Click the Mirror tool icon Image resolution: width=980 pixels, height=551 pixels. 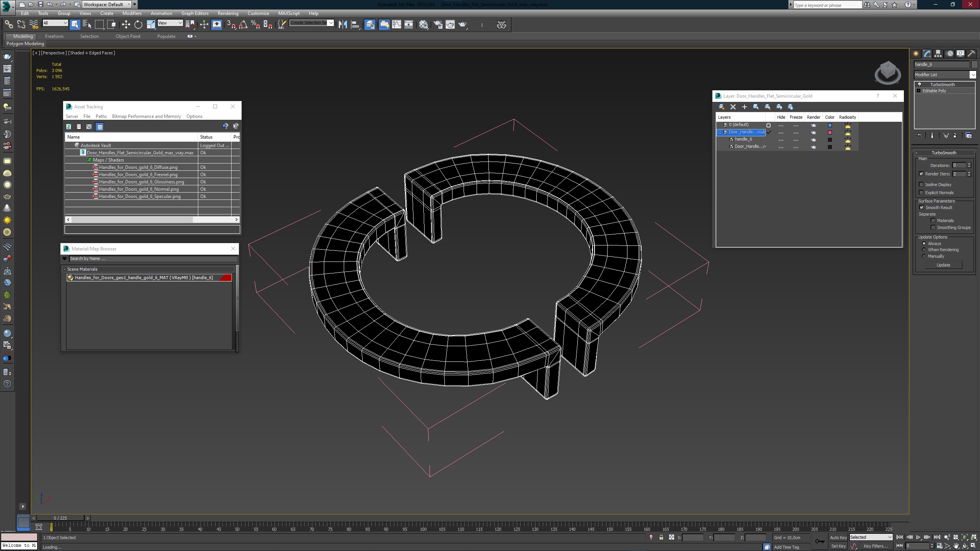click(x=343, y=25)
